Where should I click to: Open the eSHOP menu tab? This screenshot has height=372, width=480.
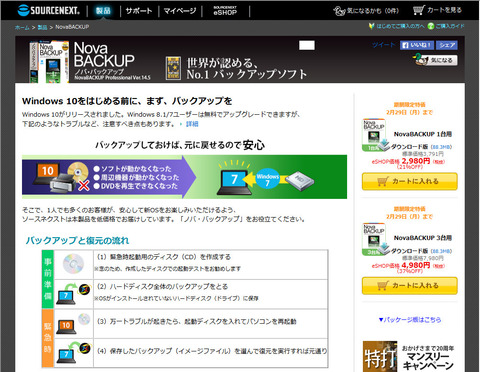coord(225,11)
